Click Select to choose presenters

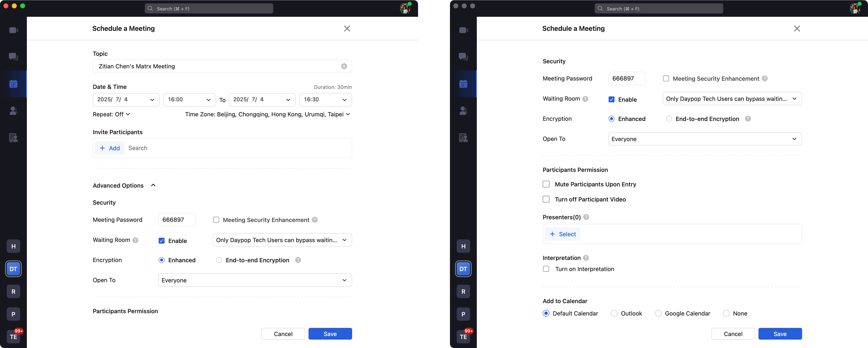pyautogui.click(x=563, y=234)
